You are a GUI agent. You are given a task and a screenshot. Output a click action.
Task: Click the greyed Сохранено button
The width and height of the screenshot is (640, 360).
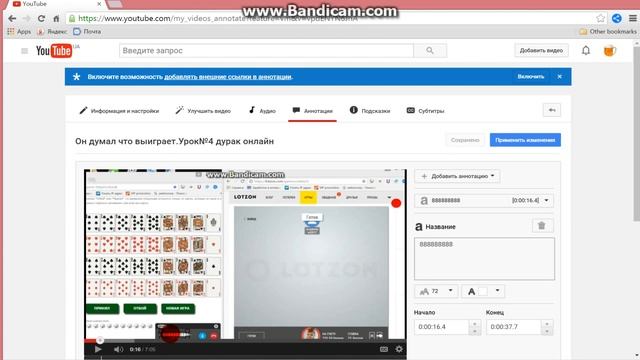[x=465, y=140]
